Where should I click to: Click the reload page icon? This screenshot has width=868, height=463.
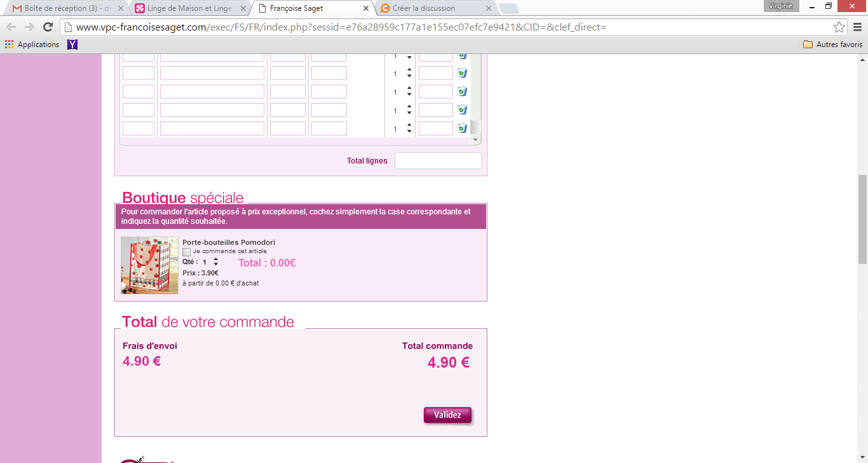point(48,27)
